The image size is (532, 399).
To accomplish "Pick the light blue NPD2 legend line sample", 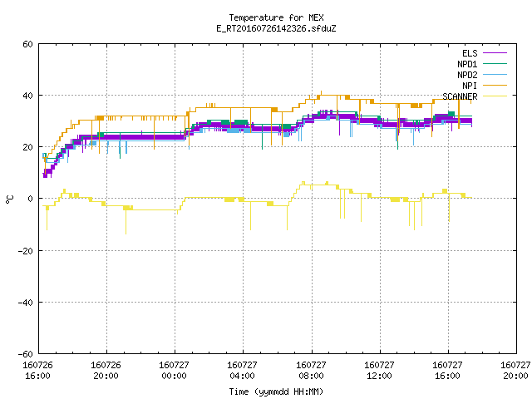I will point(495,75).
